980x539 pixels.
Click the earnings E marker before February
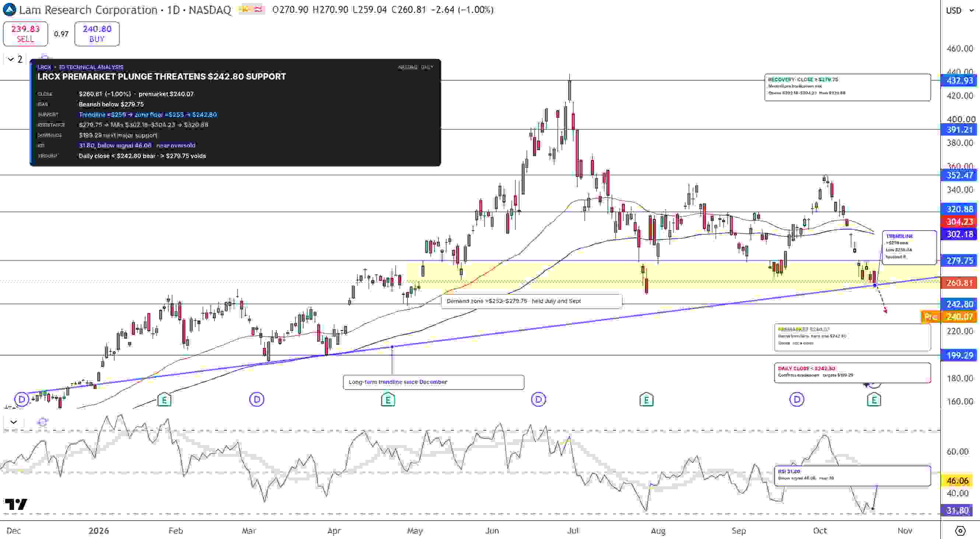(x=164, y=399)
